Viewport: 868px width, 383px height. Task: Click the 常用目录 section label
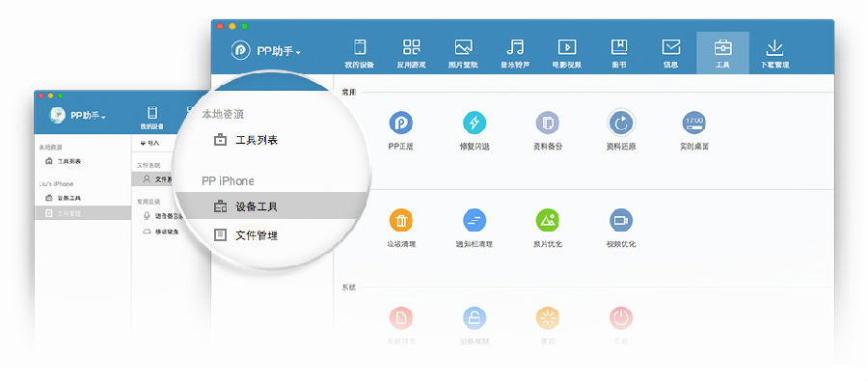[148, 202]
